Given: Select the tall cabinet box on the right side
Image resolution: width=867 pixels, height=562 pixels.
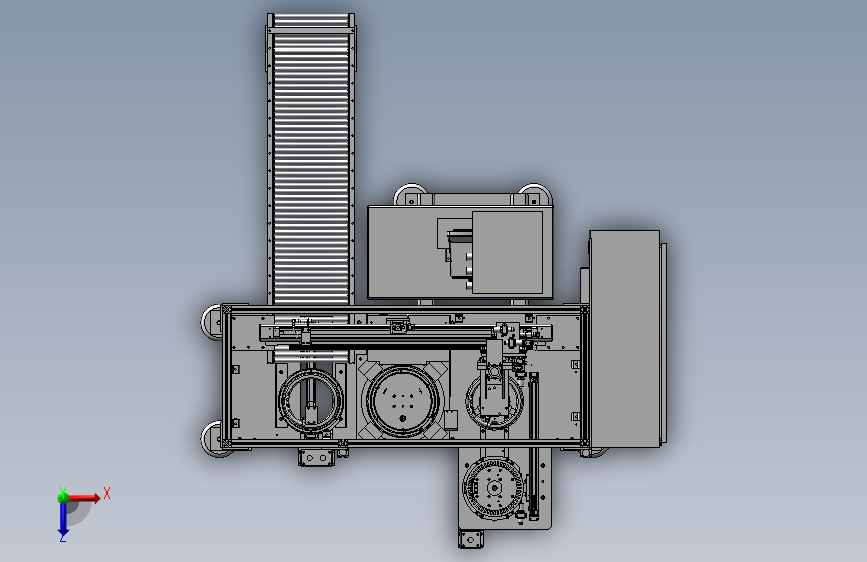Looking at the screenshot, I should click(x=625, y=339).
